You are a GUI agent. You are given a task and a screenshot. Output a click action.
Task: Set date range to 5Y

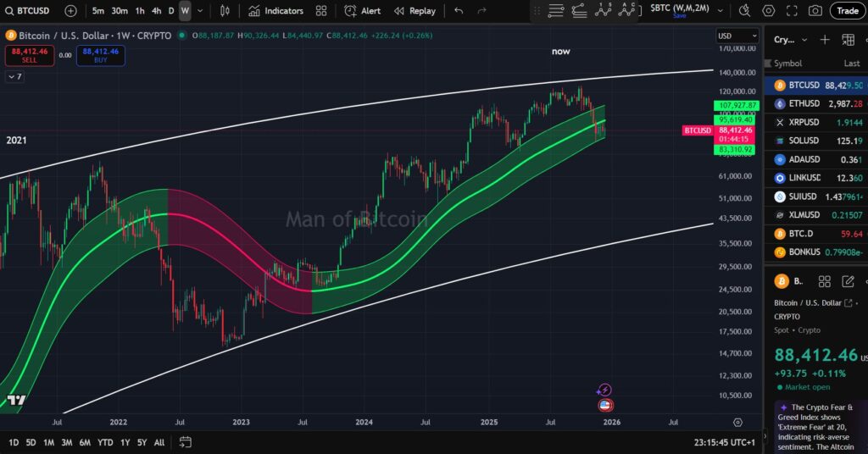click(142, 442)
